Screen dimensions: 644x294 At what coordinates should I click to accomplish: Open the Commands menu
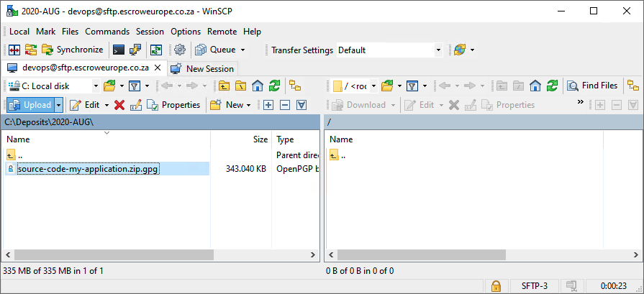tap(107, 32)
